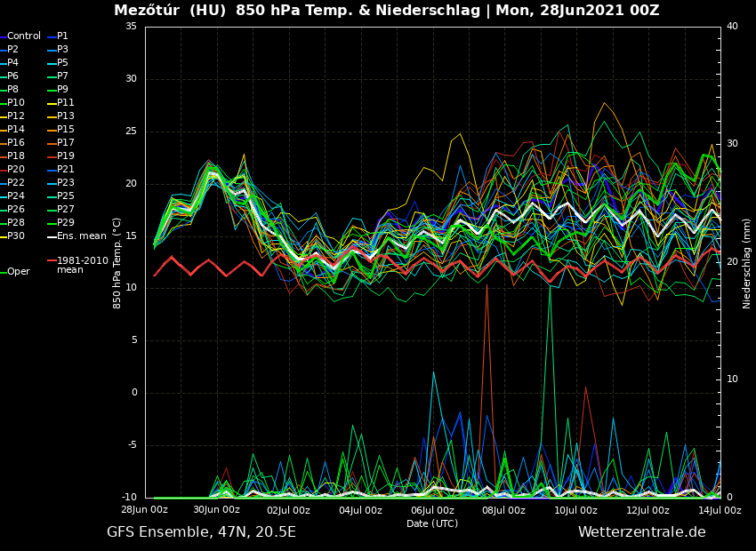Select the P1 legend label

click(x=62, y=36)
